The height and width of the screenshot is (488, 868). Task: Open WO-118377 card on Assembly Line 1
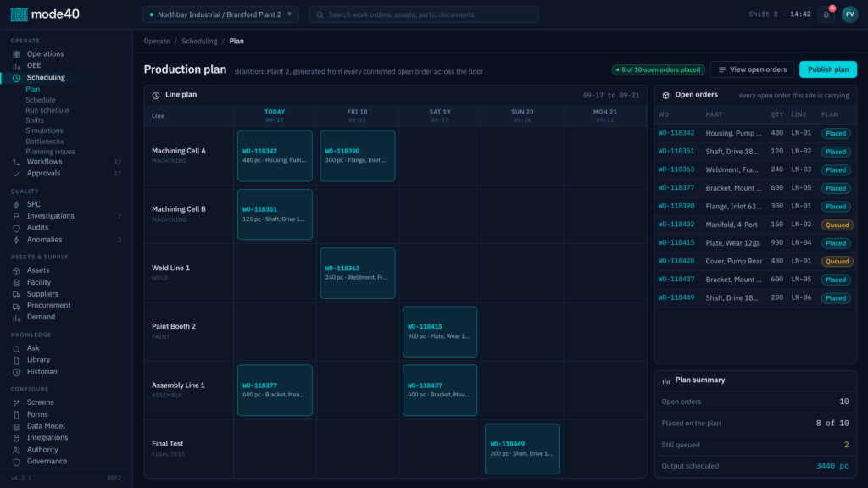[x=275, y=391]
